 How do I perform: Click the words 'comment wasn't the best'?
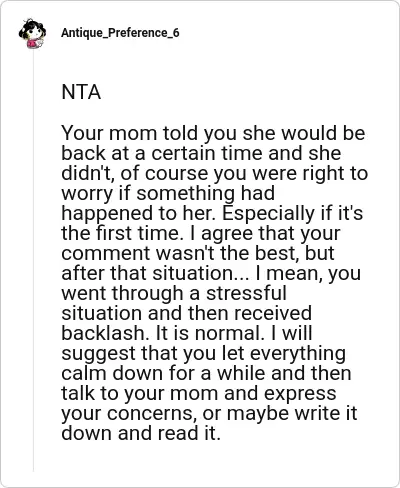(x=178, y=253)
